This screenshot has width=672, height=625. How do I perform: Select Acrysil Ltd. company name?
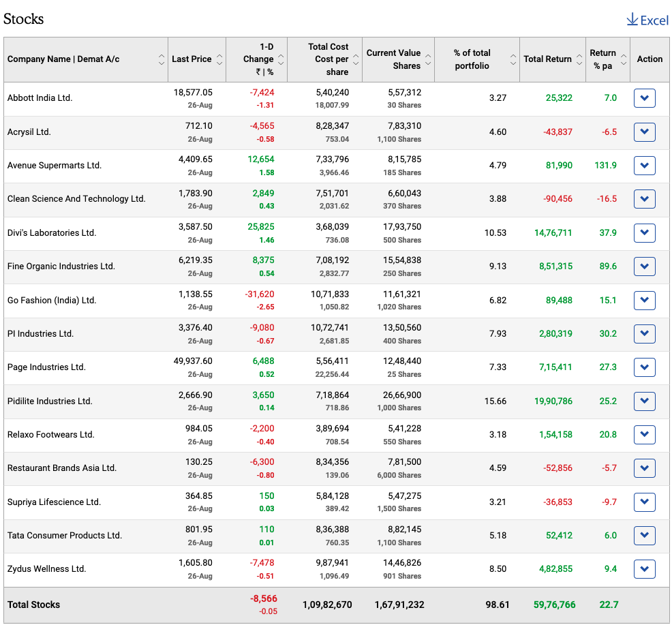point(29,132)
